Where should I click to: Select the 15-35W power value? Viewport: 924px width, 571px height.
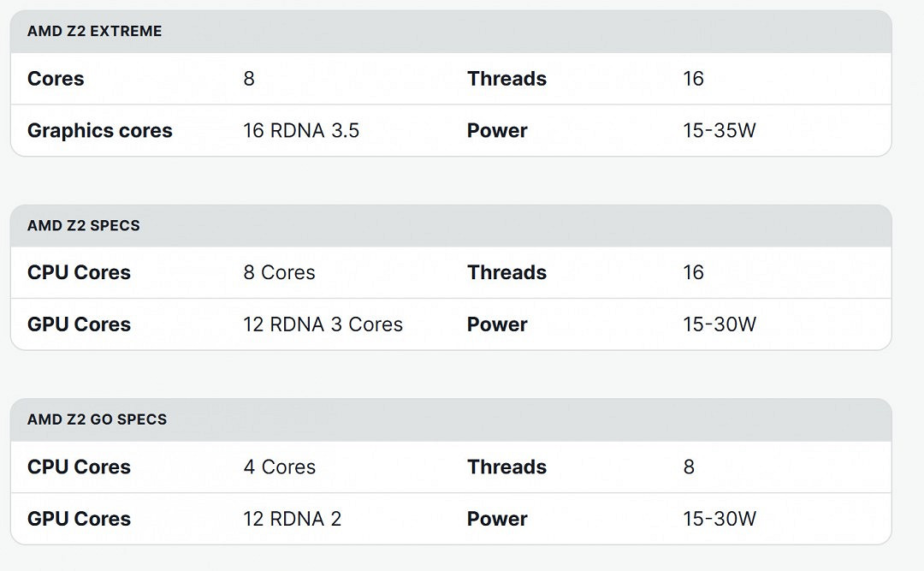click(720, 131)
